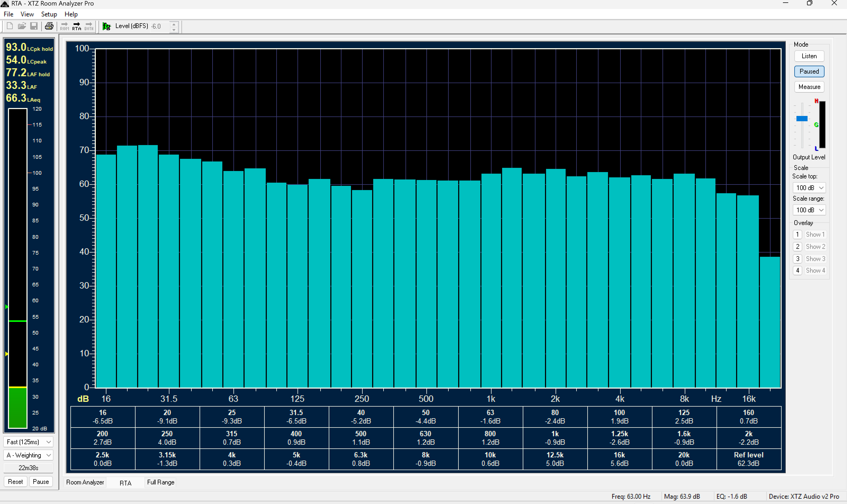Image resolution: width=847 pixels, height=504 pixels.
Task: Click the green function generator icon
Action: pyautogui.click(x=107, y=26)
